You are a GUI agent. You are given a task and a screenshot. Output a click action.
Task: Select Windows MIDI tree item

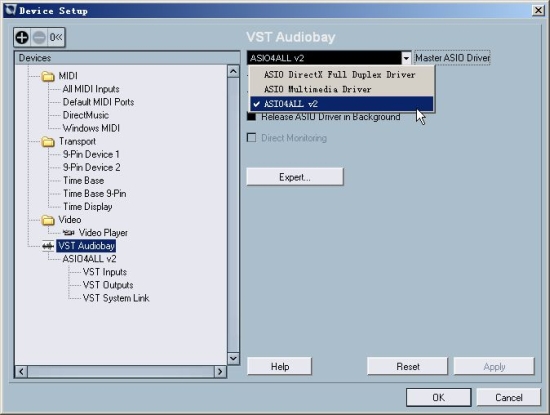(x=91, y=128)
